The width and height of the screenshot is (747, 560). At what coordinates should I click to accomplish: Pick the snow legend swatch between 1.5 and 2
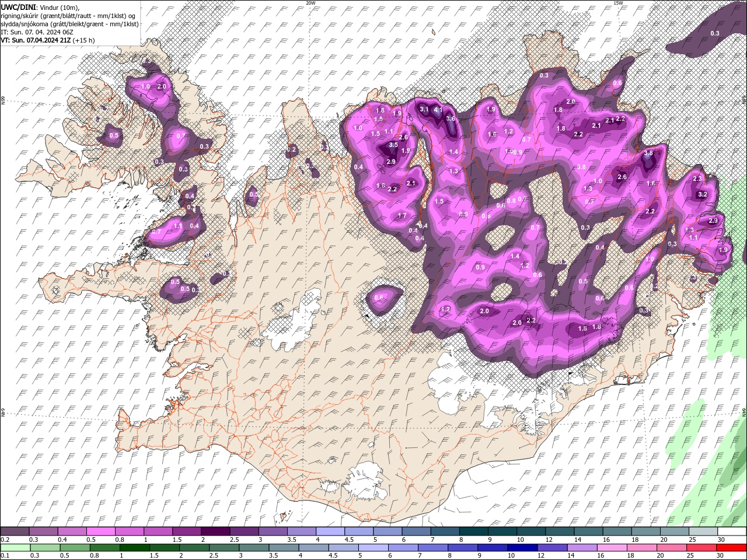pyautogui.click(x=187, y=531)
